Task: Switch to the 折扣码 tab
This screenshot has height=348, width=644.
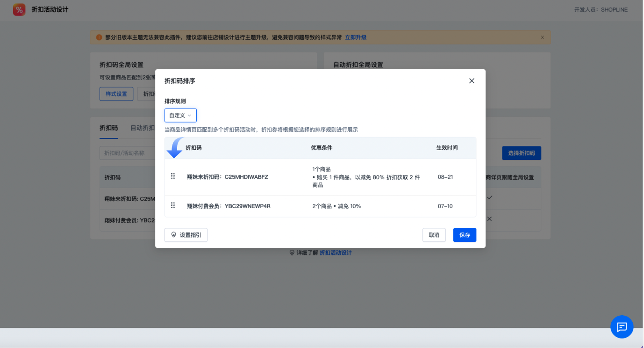Action: pos(109,128)
